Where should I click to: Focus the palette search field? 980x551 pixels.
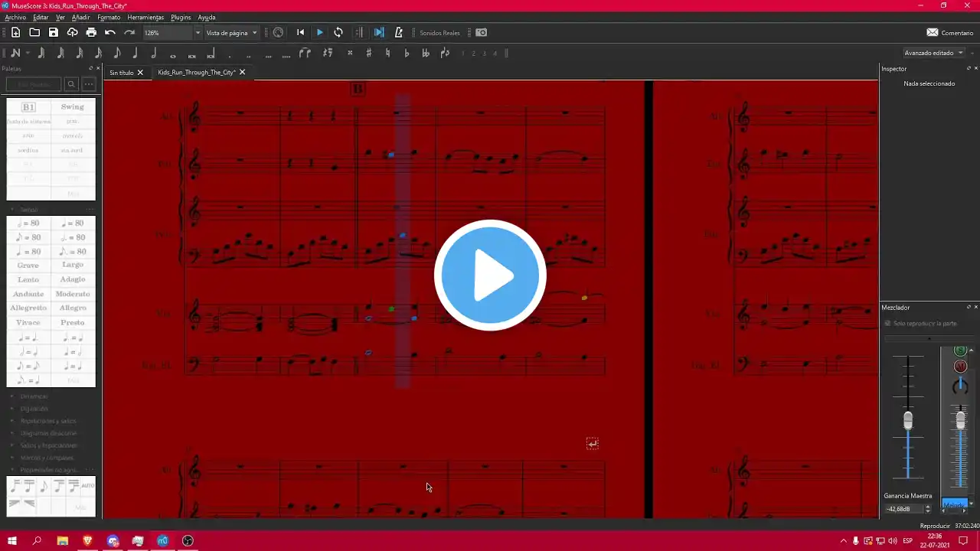click(34, 84)
